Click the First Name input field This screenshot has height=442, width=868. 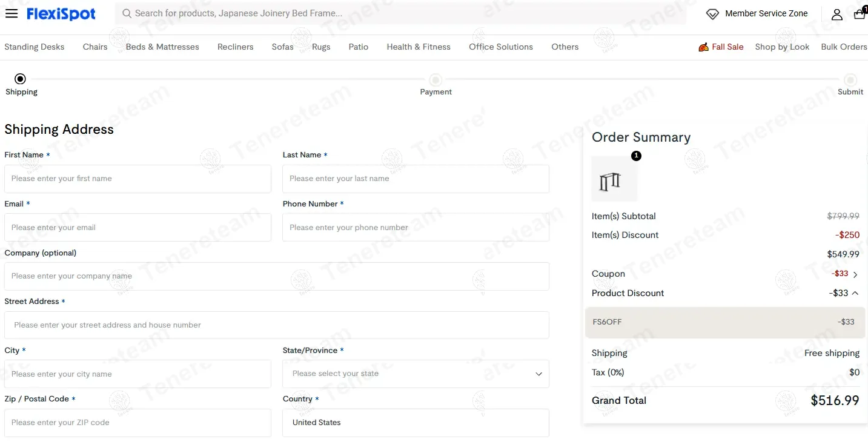137,179
